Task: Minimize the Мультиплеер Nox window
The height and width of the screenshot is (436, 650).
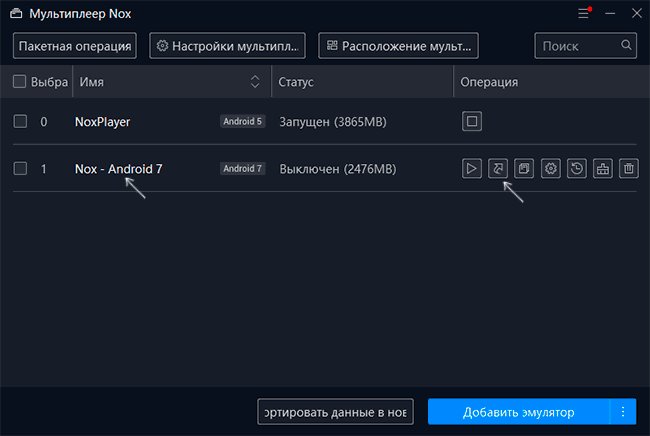Action: tap(610, 13)
